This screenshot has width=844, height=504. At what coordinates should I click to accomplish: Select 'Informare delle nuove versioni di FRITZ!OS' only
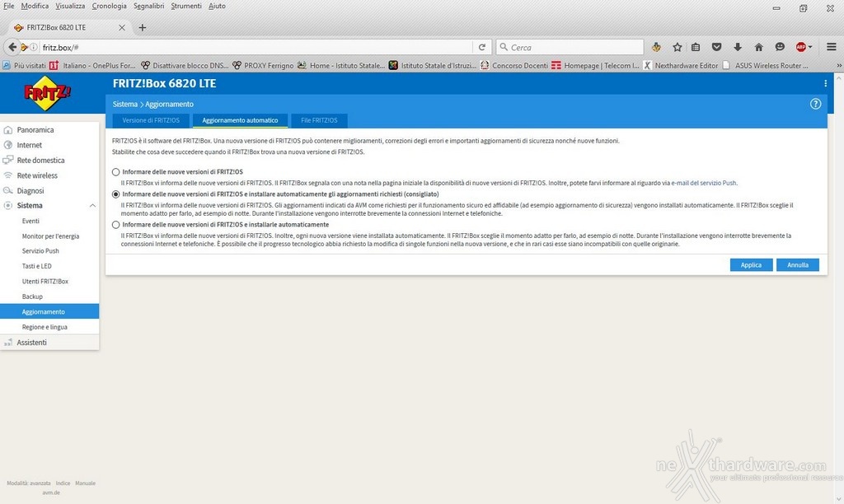(115, 172)
